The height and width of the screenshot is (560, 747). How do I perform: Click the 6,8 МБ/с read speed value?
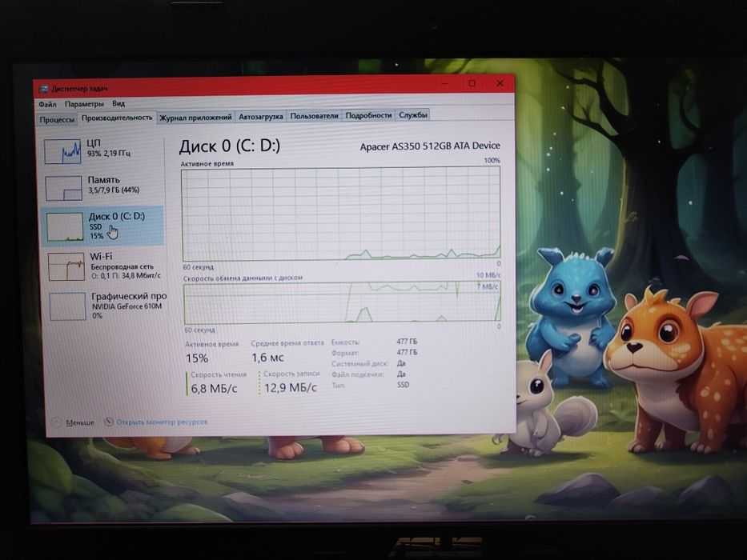214,389
